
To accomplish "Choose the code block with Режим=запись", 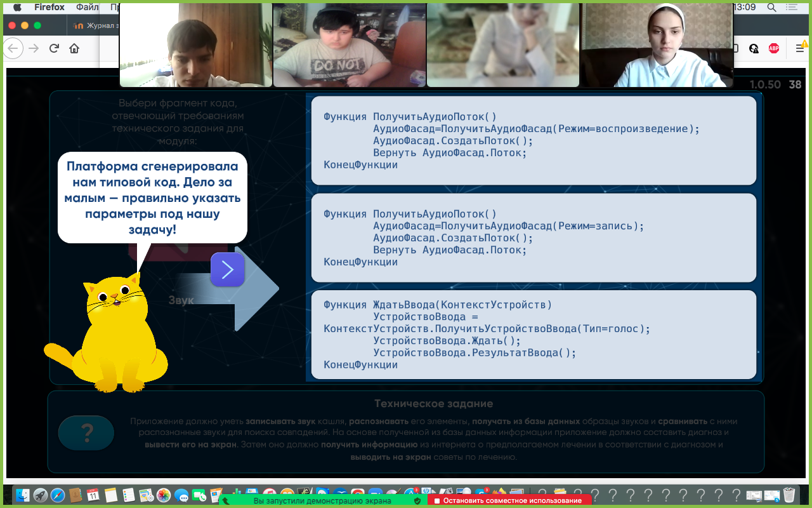I will [x=534, y=237].
